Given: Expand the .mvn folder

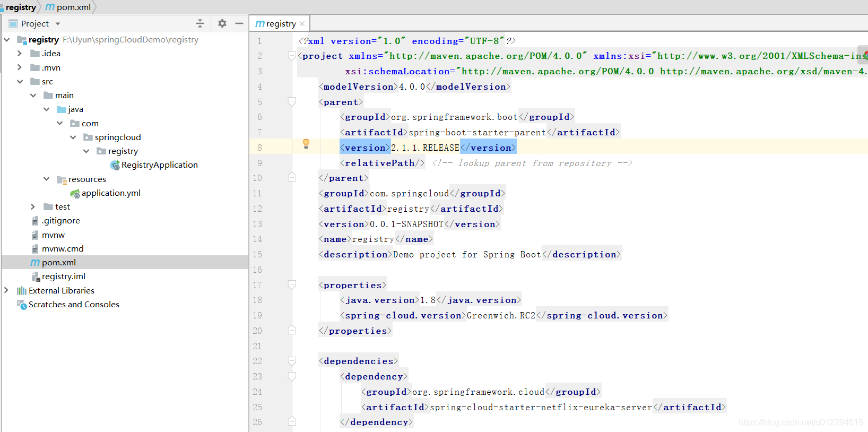Looking at the screenshot, I should (20, 67).
